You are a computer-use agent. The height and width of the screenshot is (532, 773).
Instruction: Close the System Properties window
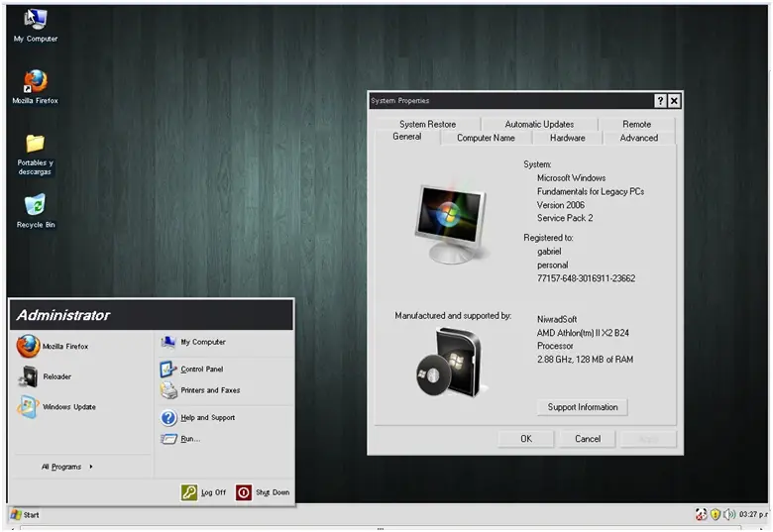pos(674,101)
